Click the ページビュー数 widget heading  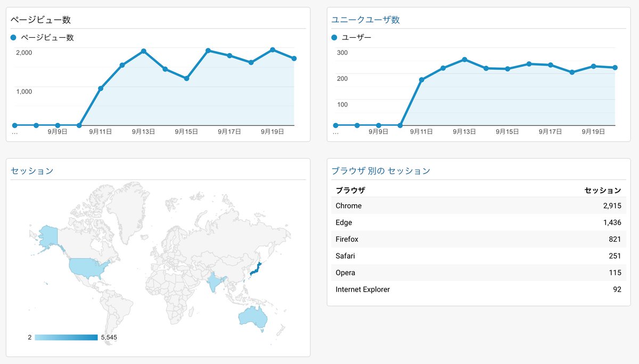click(x=41, y=20)
